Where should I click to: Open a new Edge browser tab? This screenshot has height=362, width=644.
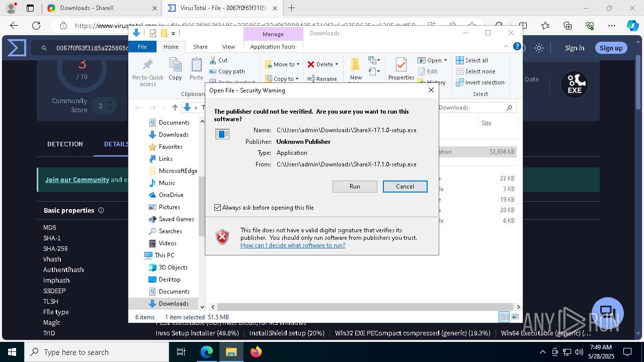coord(291,8)
